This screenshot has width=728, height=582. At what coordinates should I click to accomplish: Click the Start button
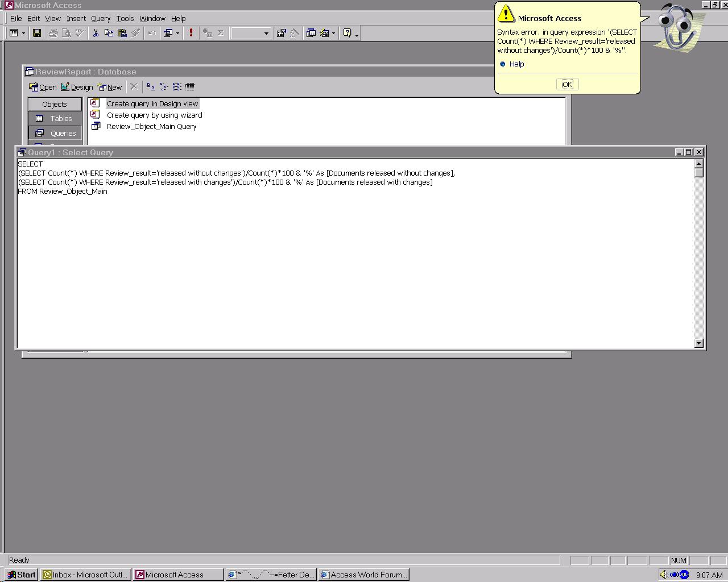point(21,575)
